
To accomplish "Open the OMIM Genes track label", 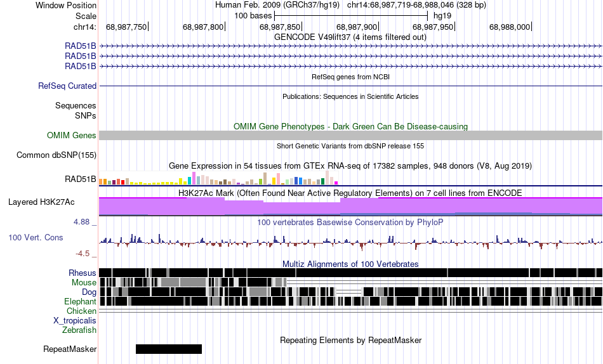I will (72, 135).
